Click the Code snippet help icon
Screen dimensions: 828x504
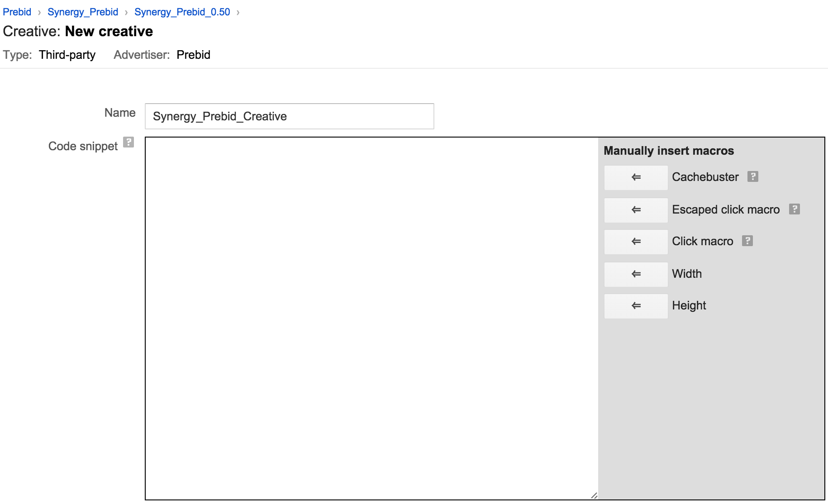pyautogui.click(x=129, y=143)
